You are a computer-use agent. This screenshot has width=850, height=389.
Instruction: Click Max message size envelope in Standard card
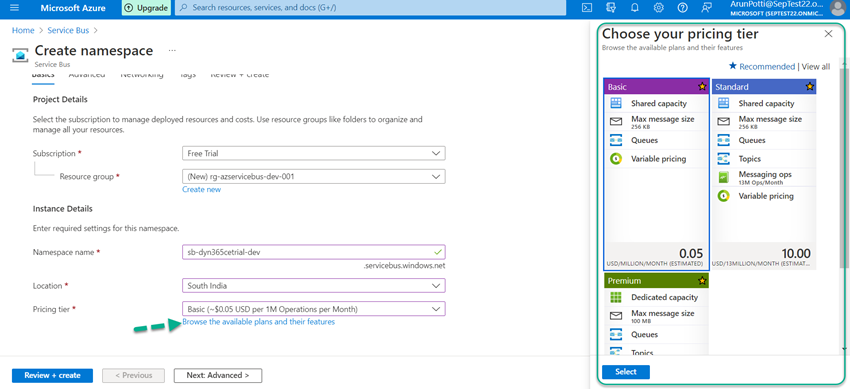723,121
